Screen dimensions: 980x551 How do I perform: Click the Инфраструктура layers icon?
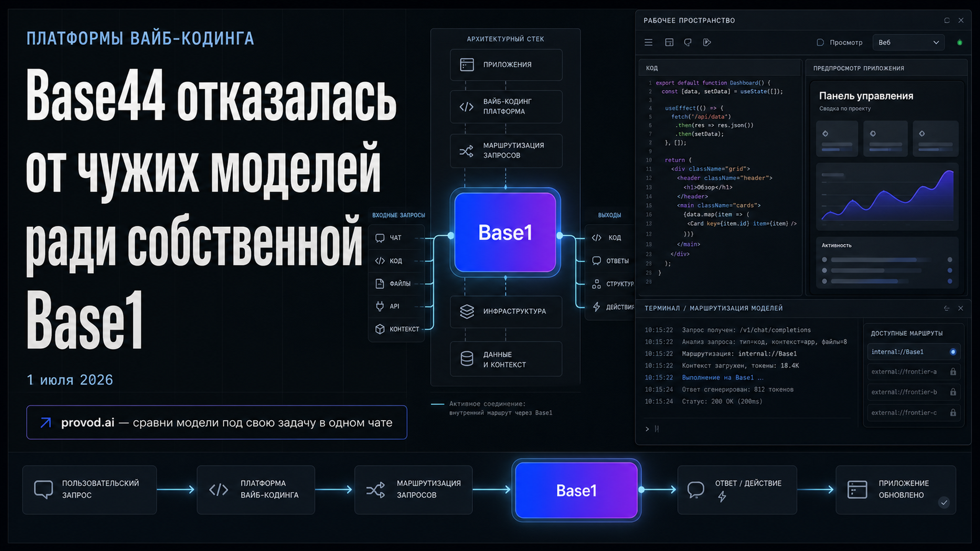(467, 311)
